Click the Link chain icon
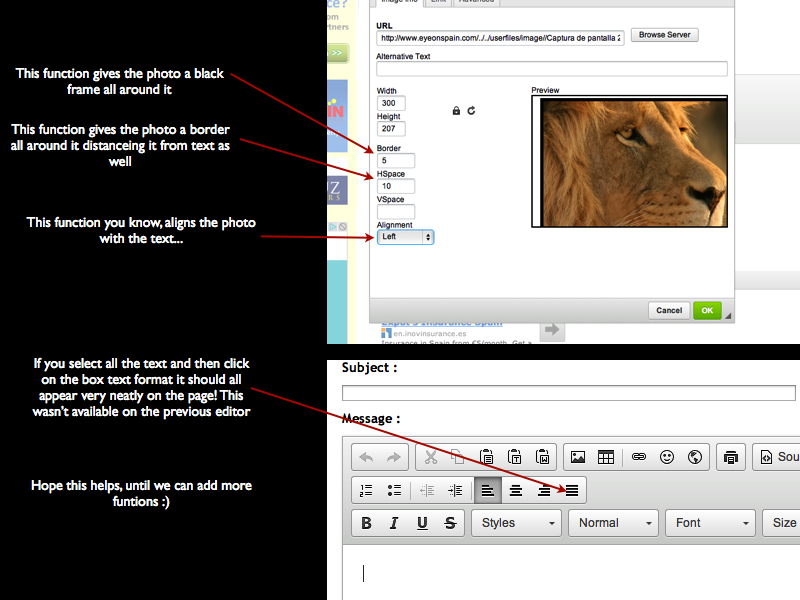 click(639, 457)
